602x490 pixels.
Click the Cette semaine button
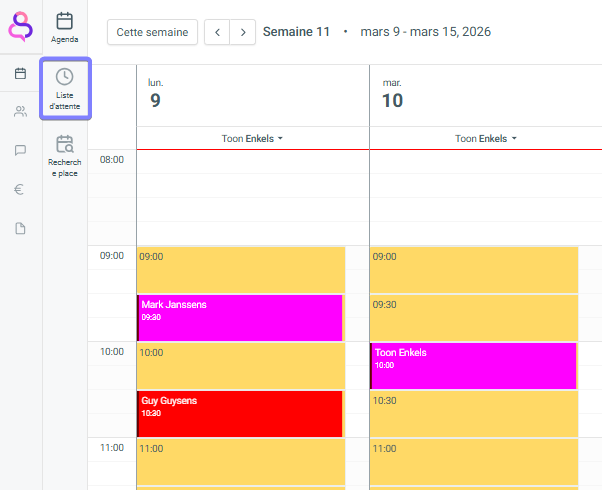click(x=152, y=32)
